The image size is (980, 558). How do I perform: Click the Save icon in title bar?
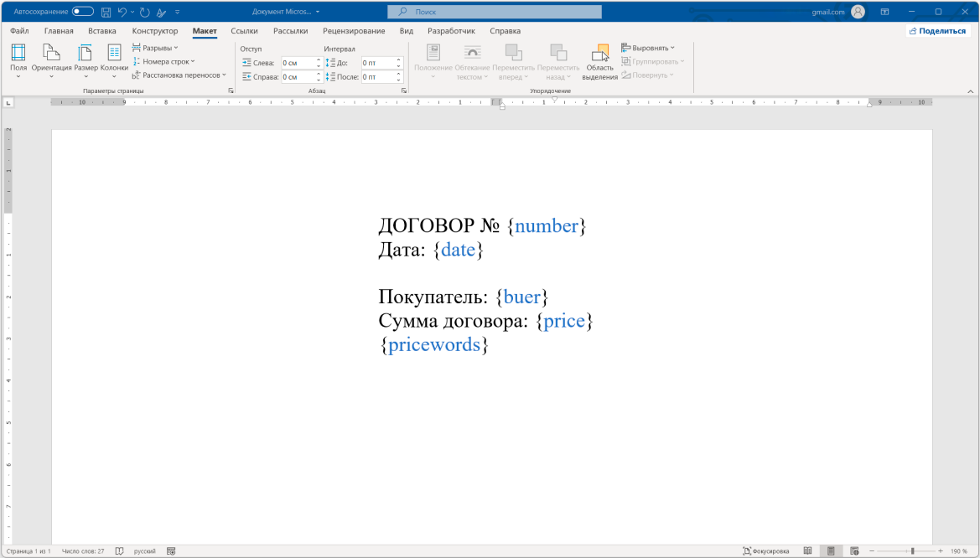coord(106,13)
